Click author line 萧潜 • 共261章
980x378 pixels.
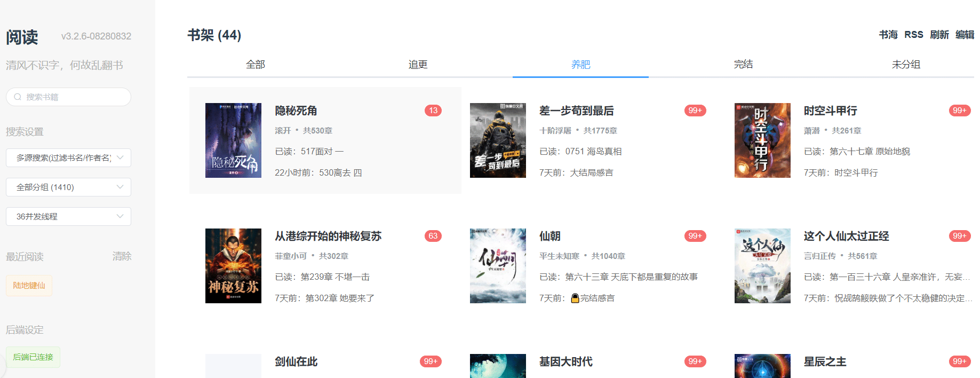tap(833, 131)
